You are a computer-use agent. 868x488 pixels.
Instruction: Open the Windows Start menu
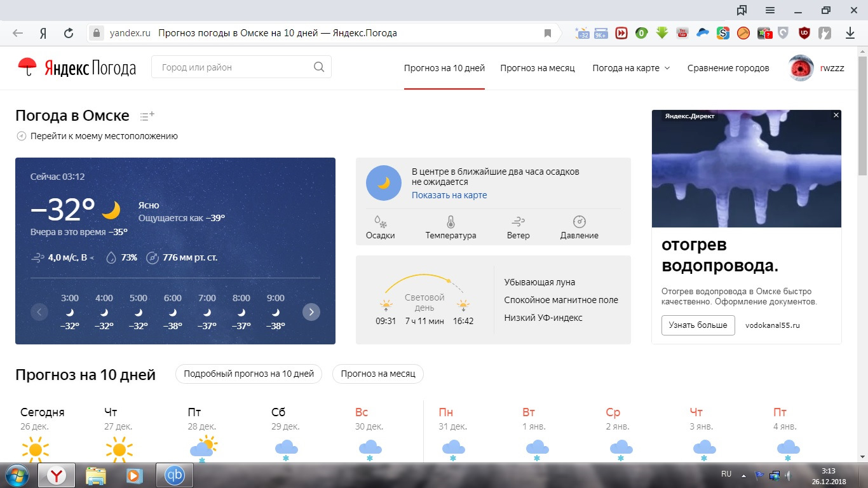point(17,475)
